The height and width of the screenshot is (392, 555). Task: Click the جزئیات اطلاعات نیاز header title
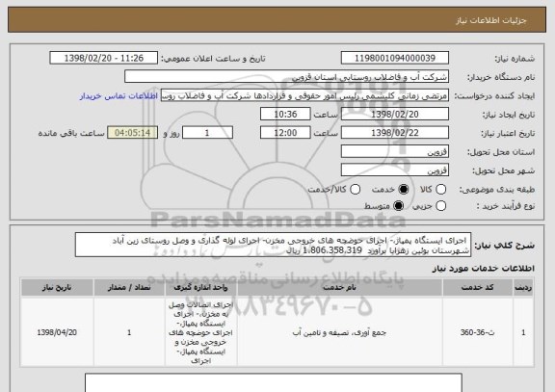491,20
